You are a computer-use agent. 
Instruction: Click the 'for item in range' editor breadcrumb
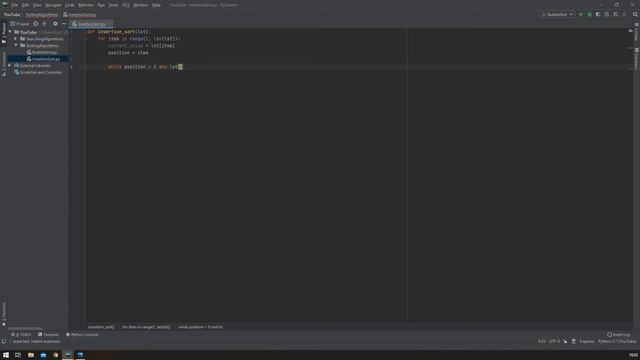(x=147, y=327)
